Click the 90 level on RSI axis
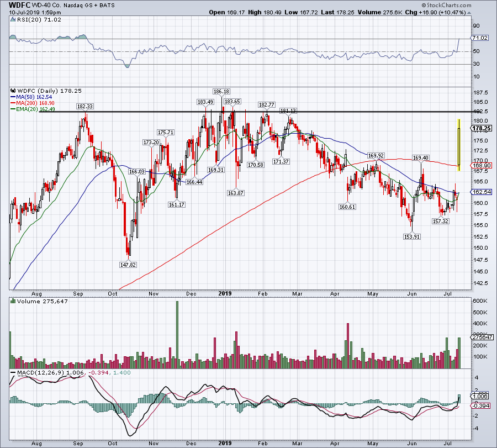This screenshot has width=497, height=448. [476, 25]
